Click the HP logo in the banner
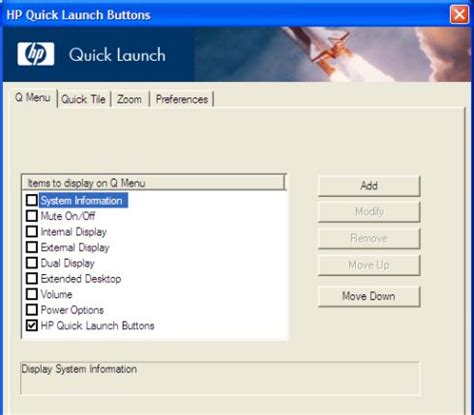This screenshot has width=474, height=415. coord(36,54)
